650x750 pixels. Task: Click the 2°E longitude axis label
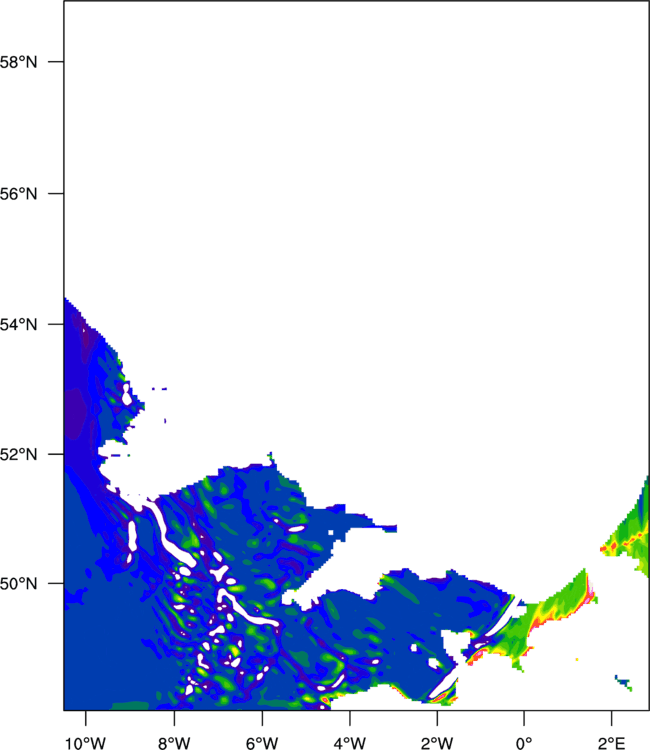click(612, 743)
